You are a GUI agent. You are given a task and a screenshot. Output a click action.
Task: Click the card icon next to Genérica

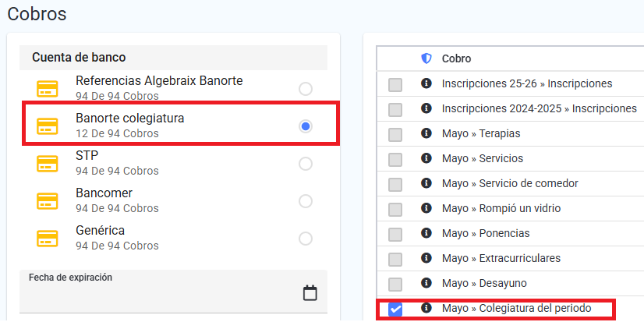48,239
